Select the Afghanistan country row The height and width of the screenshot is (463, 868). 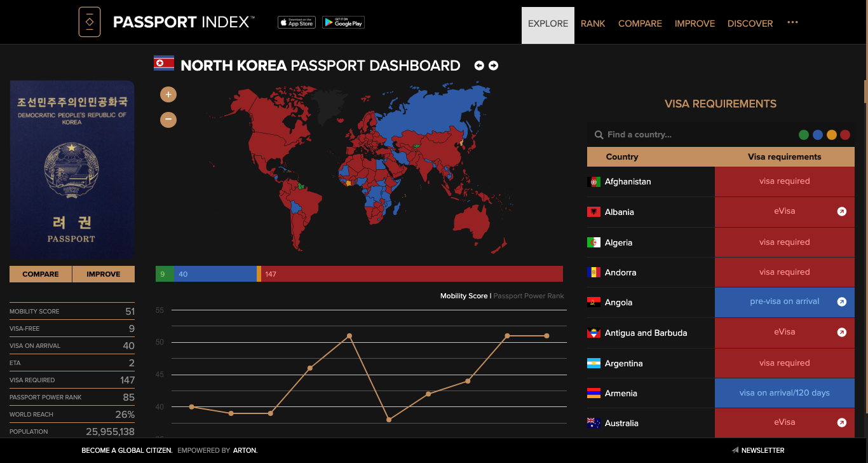pos(721,182)
